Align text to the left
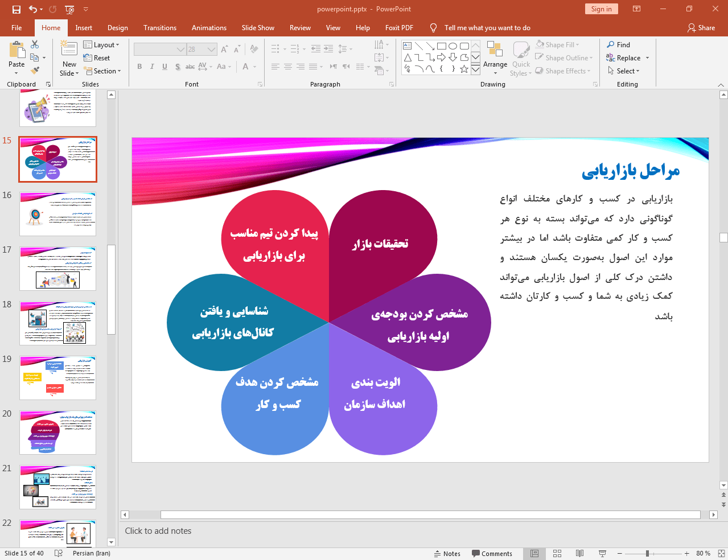The width and height of the screenshot is (728, 560). [275, 67]
